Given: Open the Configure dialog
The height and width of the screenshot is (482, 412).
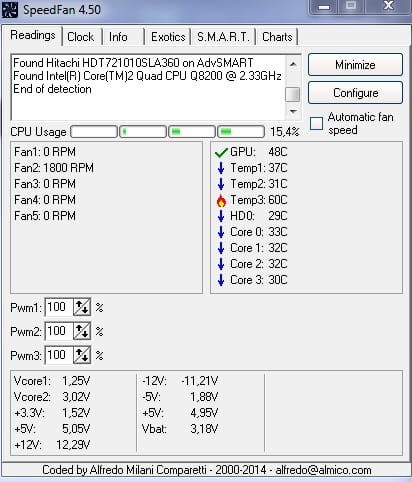Looking at the screenshot, I should coord(355,93).
